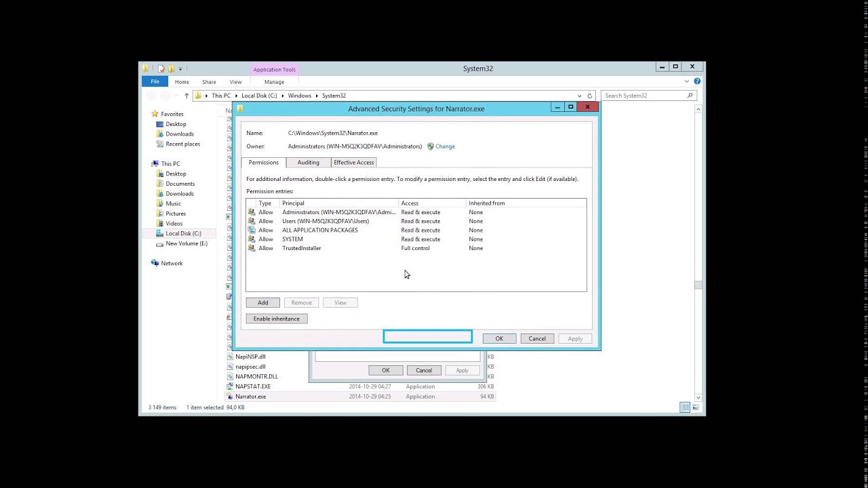Click the scrollbar down arrow in file list
Screen dimensions: 868x488
coord(698,397)
